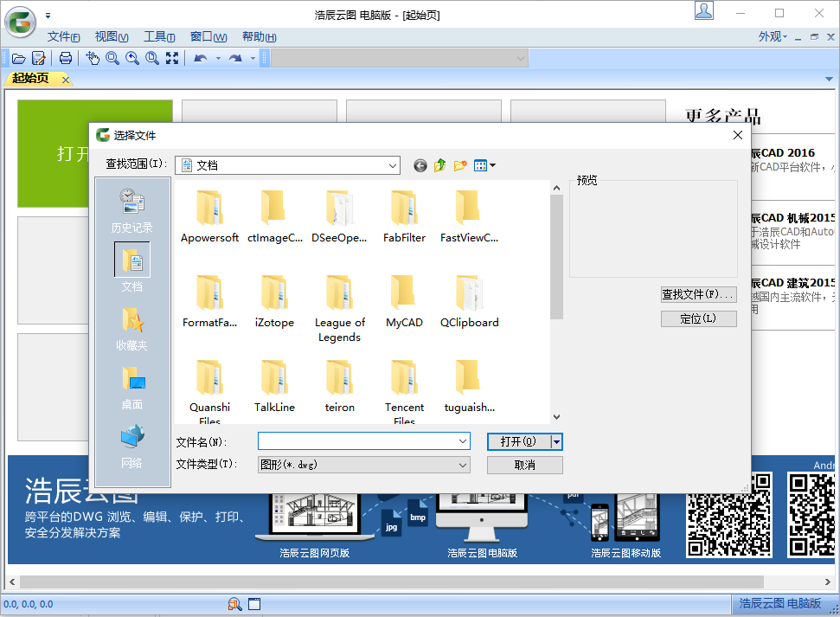
Task: Expand the 文件类型 dropdown
Action: point(463,465)
